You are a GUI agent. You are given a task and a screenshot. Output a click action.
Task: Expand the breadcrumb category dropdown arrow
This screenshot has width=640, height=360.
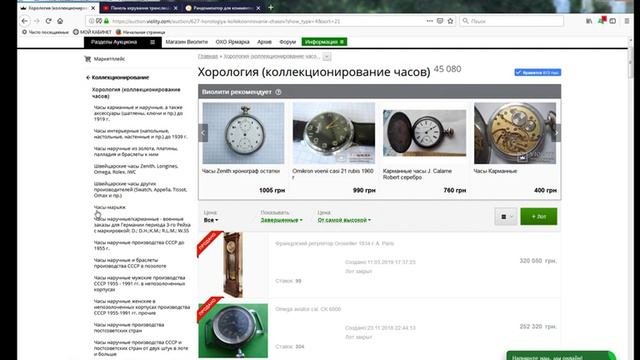point(327,57)
